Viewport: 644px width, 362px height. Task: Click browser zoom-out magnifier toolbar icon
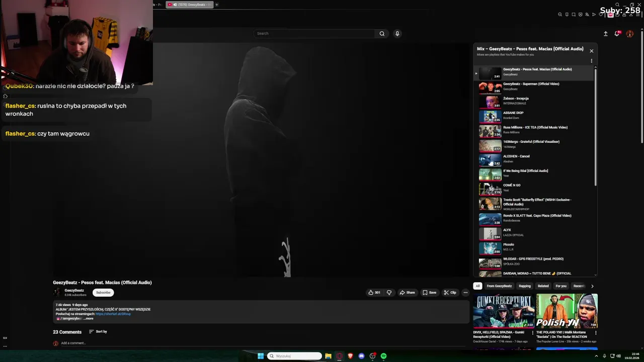point(560,15)
